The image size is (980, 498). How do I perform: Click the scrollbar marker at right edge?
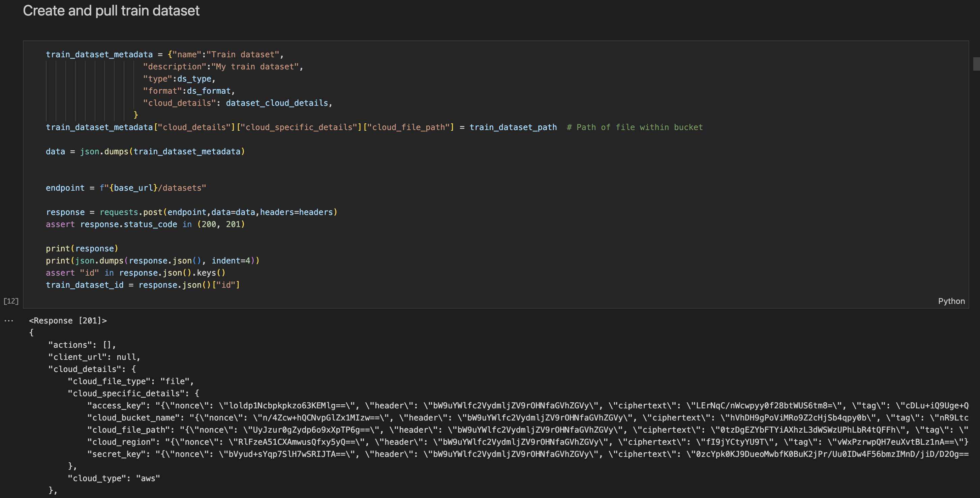point(976,64)
